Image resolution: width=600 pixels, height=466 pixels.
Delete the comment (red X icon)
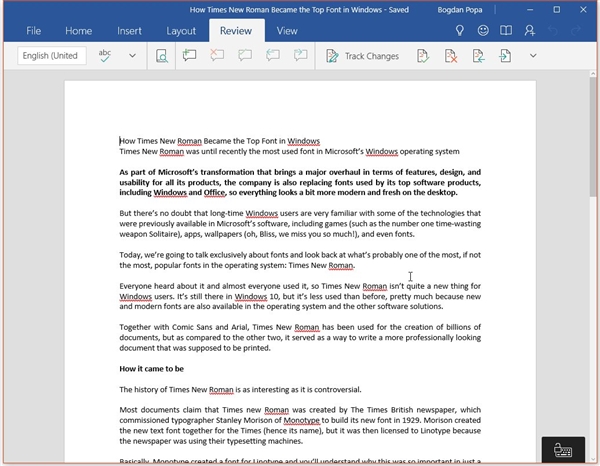217,56
